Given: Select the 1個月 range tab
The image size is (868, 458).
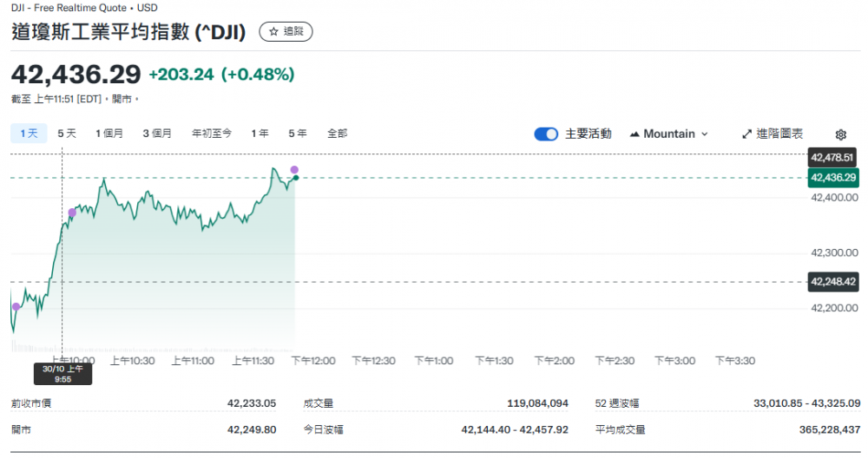Looking at the screenshot, I should (x=109, y=134).
